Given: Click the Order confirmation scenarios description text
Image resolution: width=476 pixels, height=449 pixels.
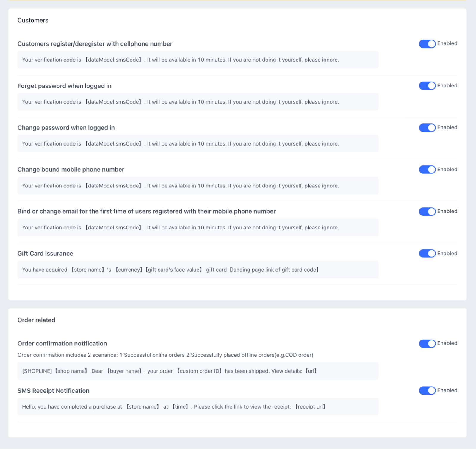Looking at the screenshot, I should pos(165,355).
